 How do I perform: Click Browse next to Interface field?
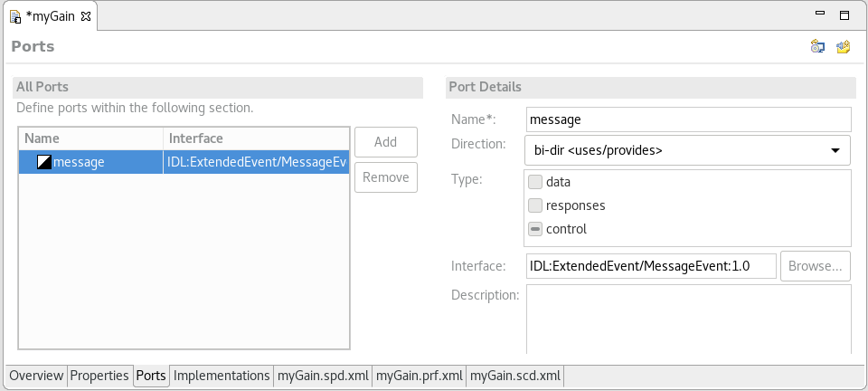(x=815, y=266)
